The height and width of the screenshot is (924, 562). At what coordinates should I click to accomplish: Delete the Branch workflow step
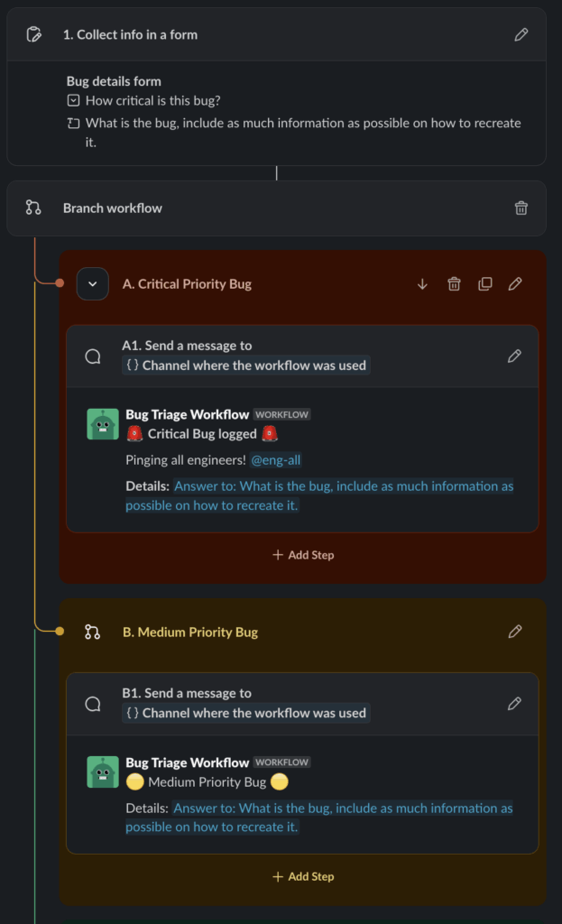(521, 208)
